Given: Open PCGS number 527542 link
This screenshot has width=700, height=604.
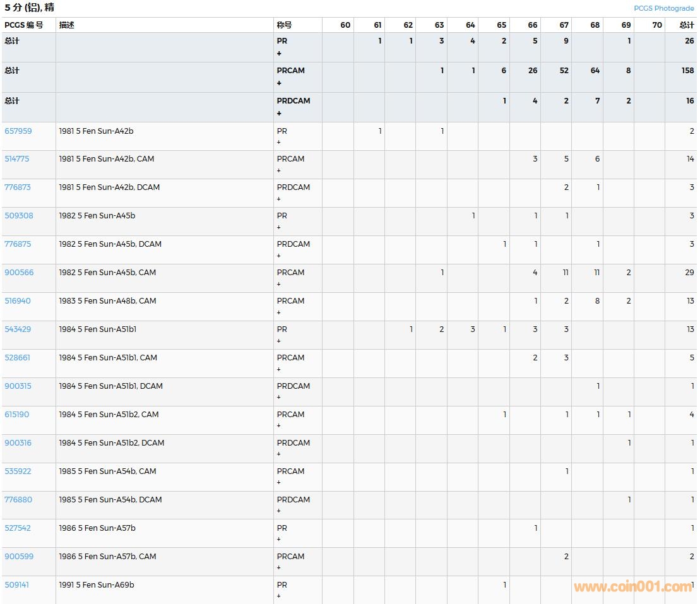Looking at the screenshot, I should click(x=18, y=528).
